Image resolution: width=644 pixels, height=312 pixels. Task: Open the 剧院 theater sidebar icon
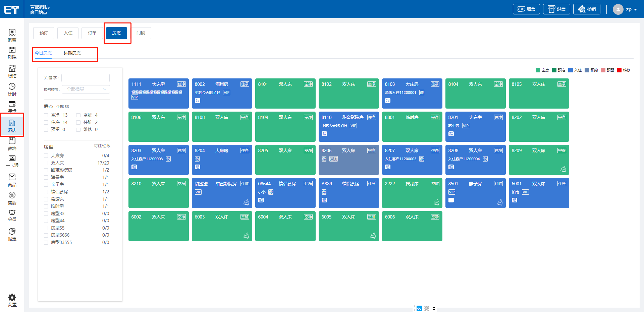[12, 53]
